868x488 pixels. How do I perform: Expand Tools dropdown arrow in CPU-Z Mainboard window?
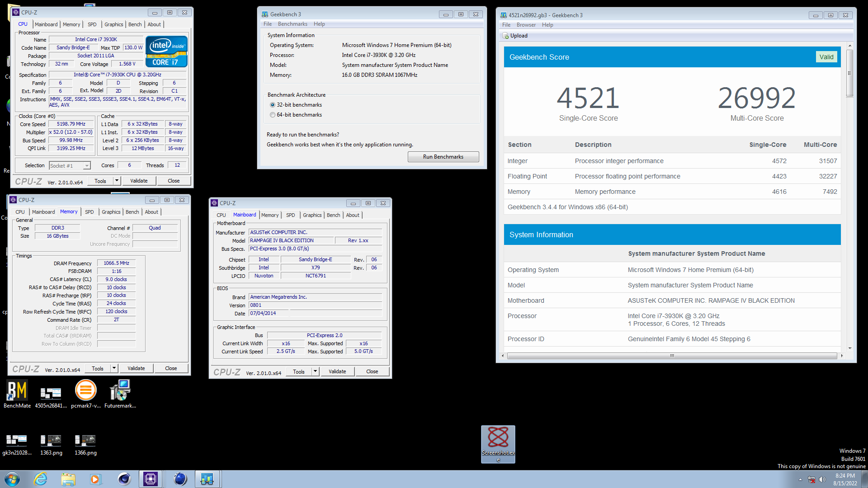pos(315,371)
